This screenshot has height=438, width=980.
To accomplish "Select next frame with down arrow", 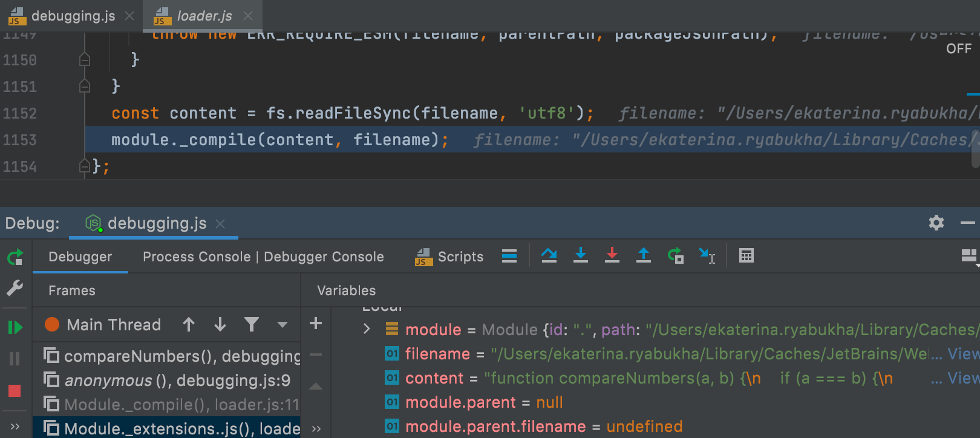I will click(x=220, y=325).
